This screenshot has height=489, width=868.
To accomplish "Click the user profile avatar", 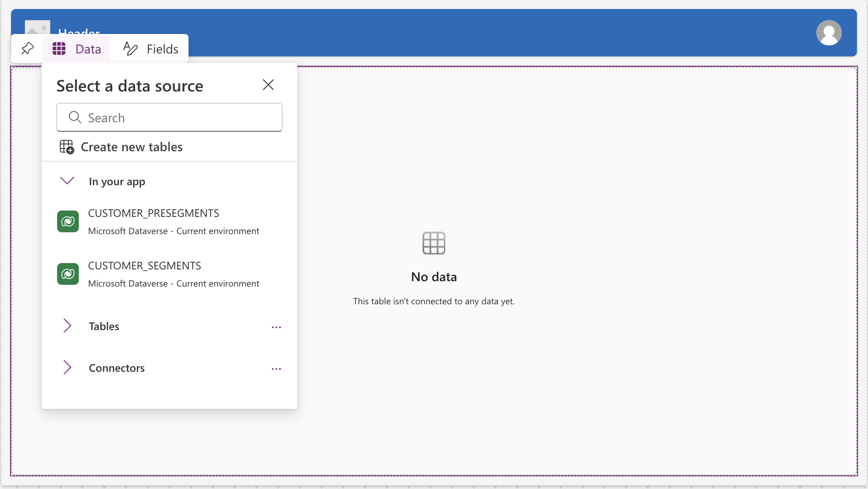I will click(829, 33).
